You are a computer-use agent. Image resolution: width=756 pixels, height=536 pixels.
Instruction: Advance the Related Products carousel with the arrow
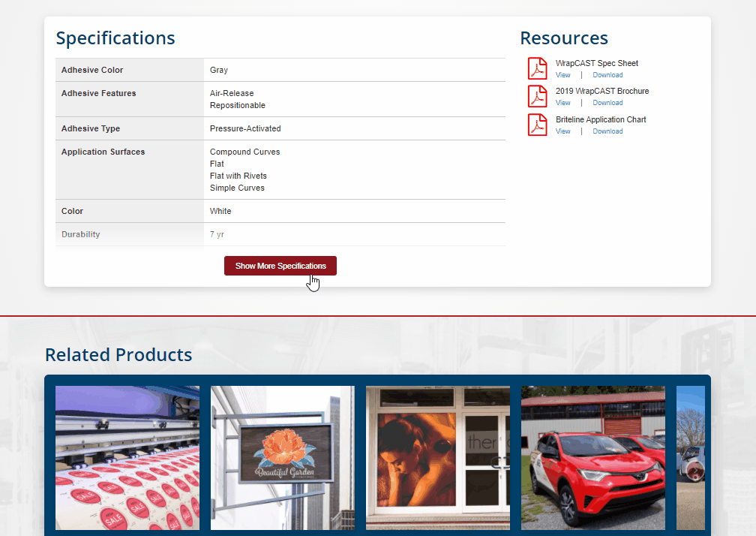tap(694, 471)
